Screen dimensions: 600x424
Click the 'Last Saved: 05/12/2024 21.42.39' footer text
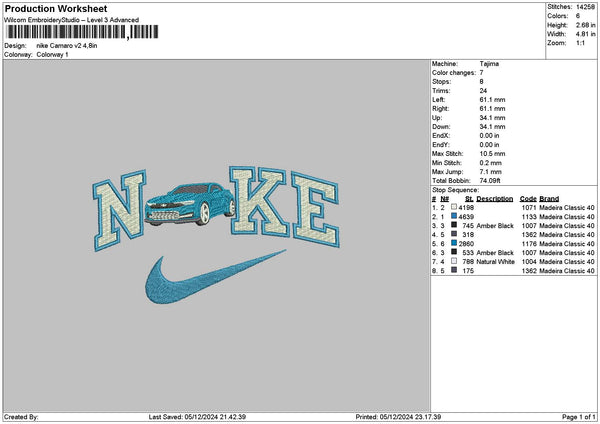tap(197, 417)
